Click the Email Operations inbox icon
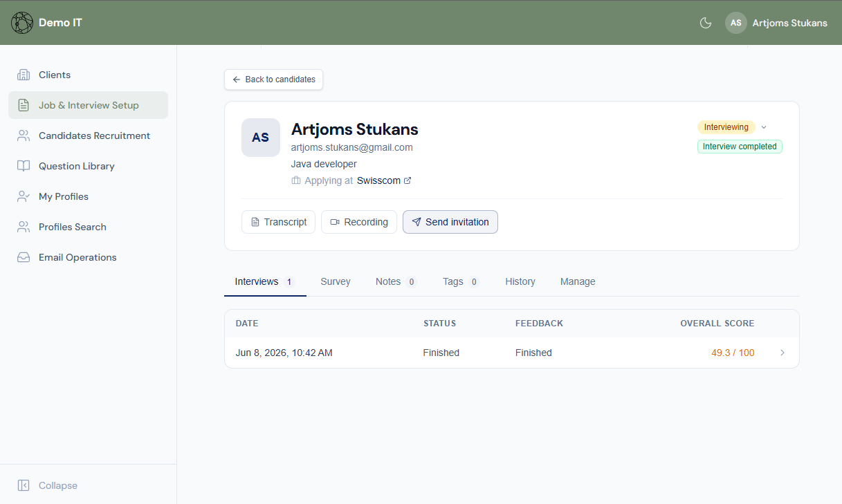This screenshot has height=504, width=842. pos(24,257)
